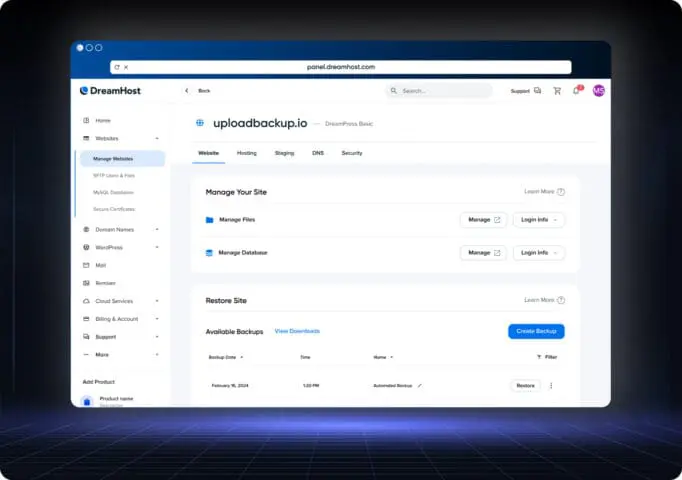
Task: Expand the WordPress sidebar section
Action: coord(157,247)
